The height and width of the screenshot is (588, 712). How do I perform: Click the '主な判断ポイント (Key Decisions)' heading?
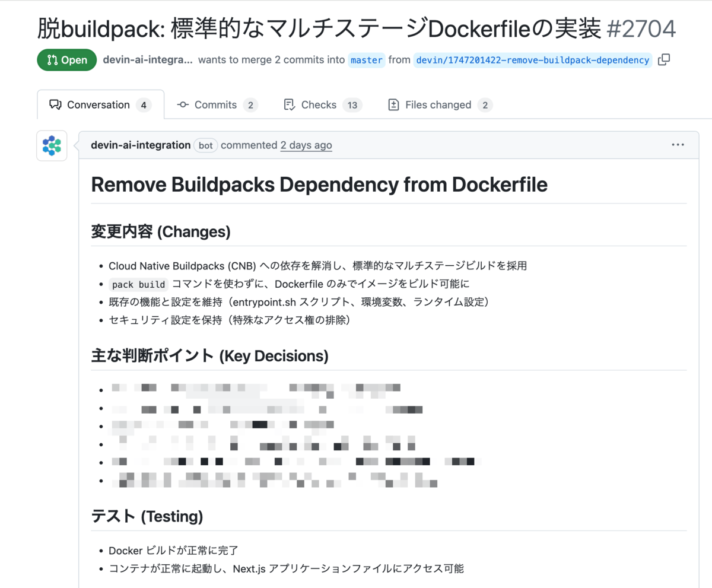pos(209,355)
